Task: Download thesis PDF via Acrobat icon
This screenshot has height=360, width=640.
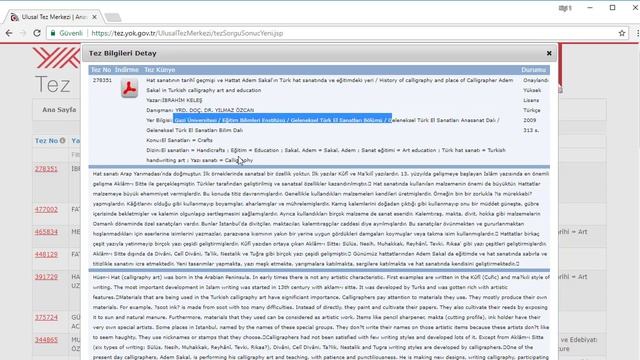Action: click(129, 88)
